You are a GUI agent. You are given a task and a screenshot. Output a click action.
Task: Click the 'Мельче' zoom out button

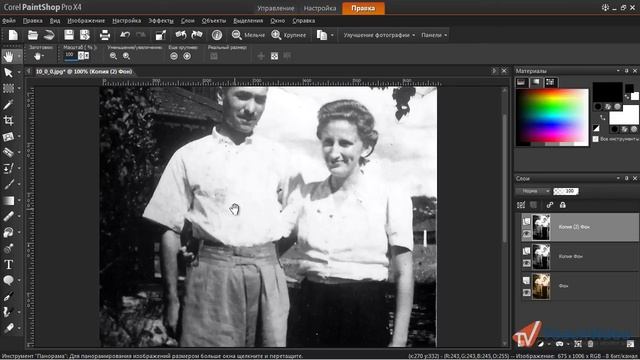click(x=248, y=36)
